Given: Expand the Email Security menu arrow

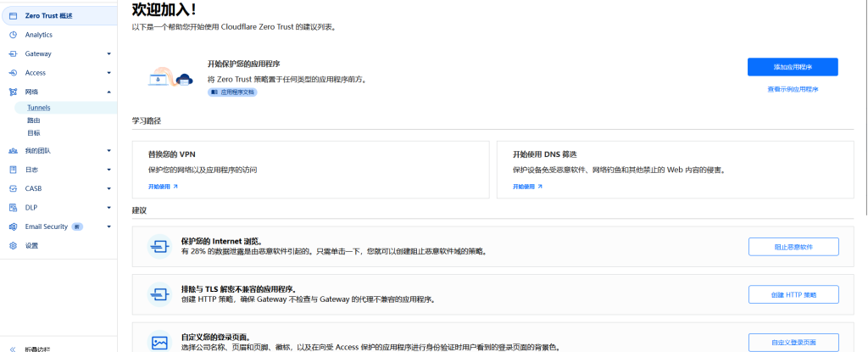Looking at the screenshot, I should tap(108, 226).
